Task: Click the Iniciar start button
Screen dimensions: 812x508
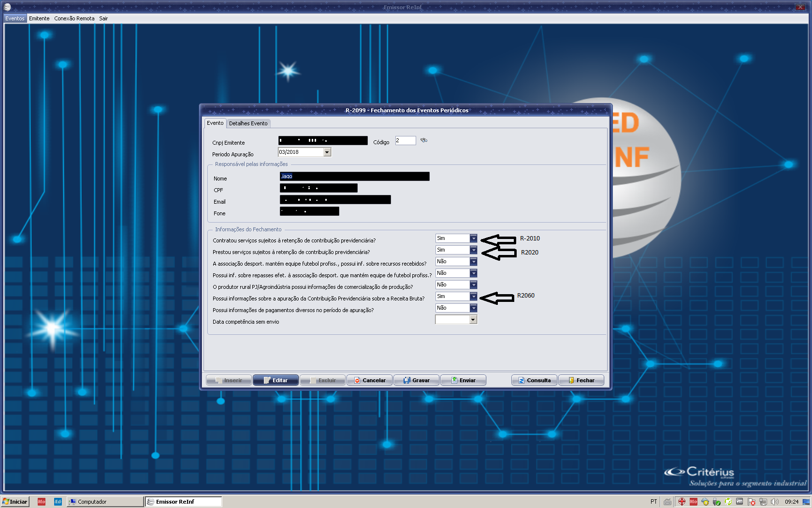Action: (15, 502)
